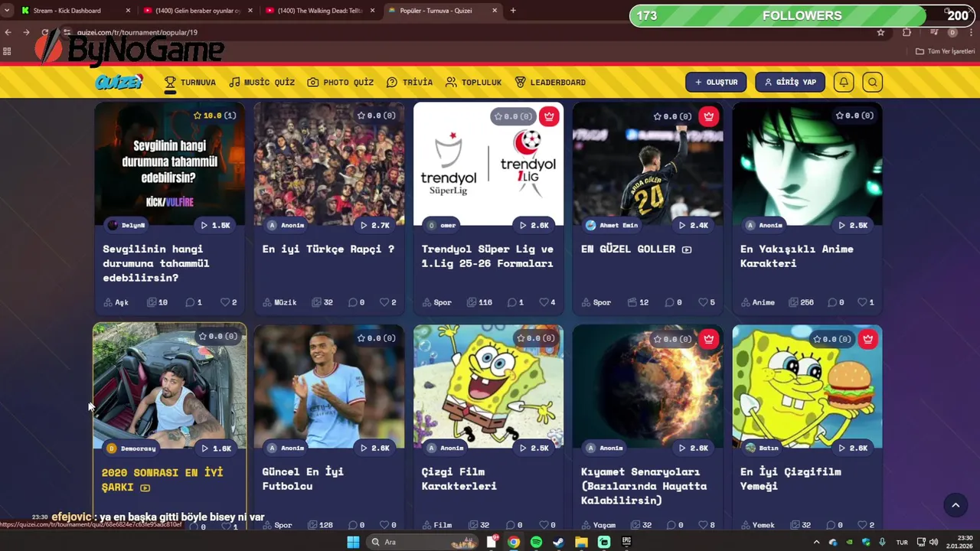This screenshot has height=551, width=980.
Task: Click the taskbar Ara search box
Action: [423, 542]
